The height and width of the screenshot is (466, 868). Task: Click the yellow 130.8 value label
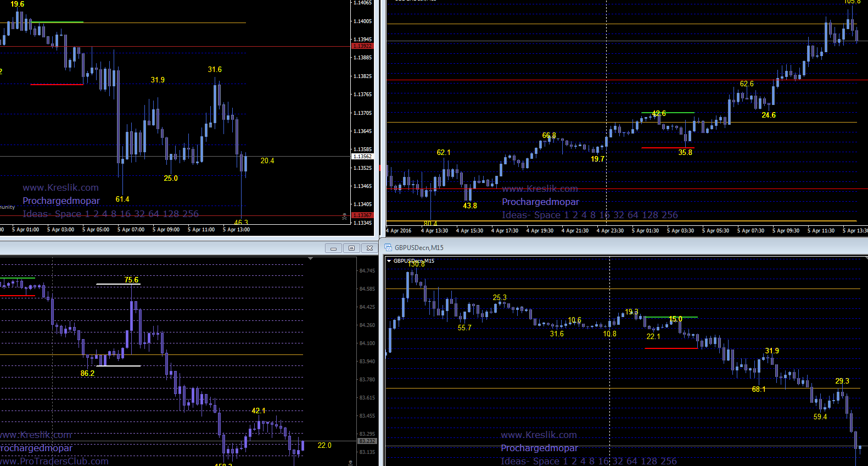[416, 264]
